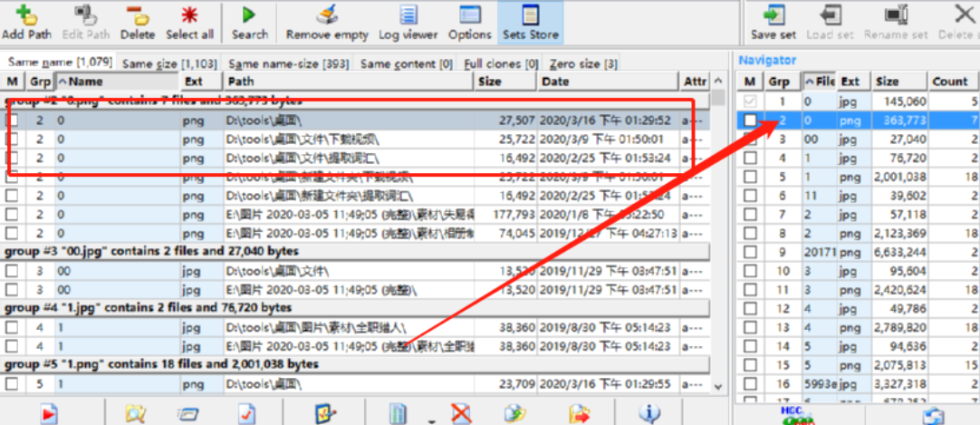Open the Log viewer
This screenshot has height=425, width=980.
click(x=408, y=14)
